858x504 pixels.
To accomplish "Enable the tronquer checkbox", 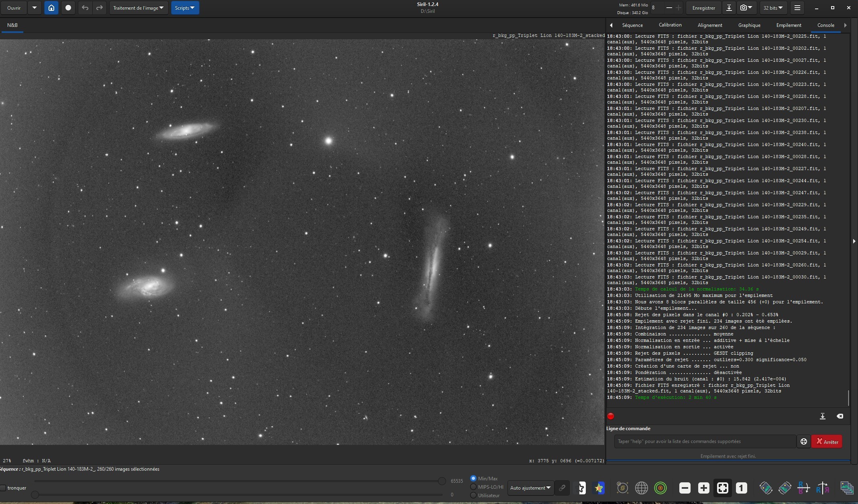I will tap(3, 488).
